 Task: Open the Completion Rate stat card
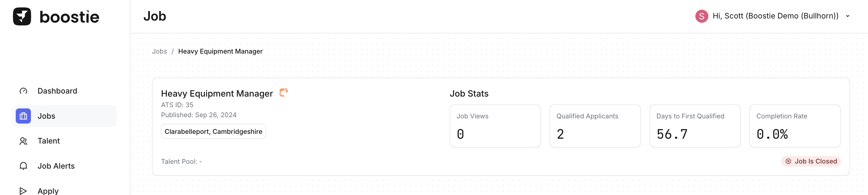point(794,126)
